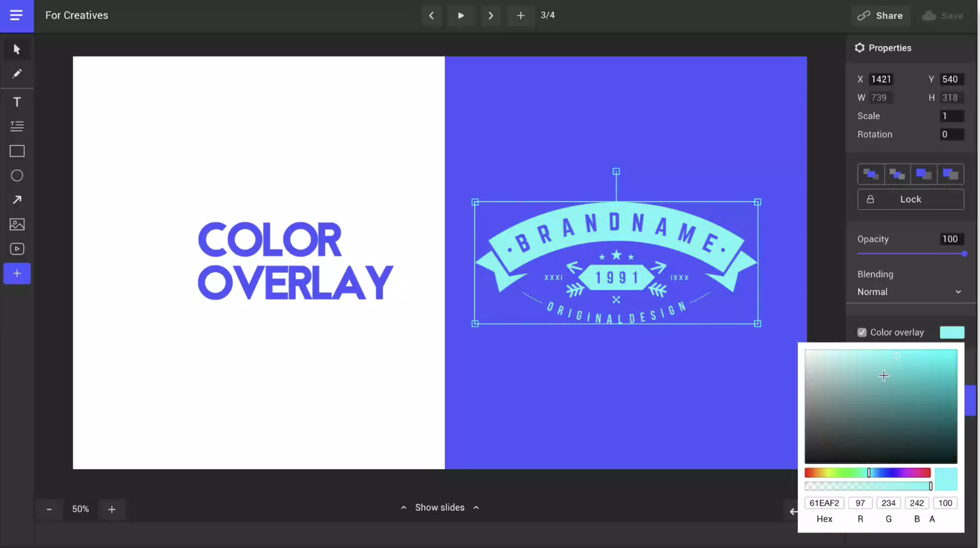980x548 pixels.
Task: Click the Save button
Action: coord(943,16)
